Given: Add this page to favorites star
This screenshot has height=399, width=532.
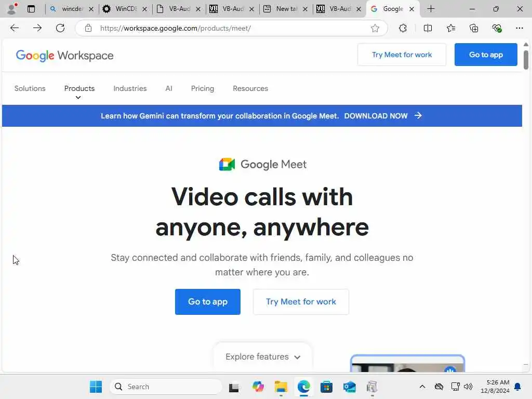Looking at the screenshot, I should [375, 28].
